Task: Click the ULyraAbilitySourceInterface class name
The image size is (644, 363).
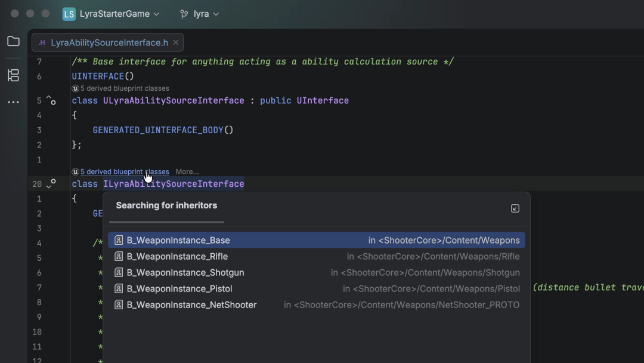Action: click(x=174, y=101)
